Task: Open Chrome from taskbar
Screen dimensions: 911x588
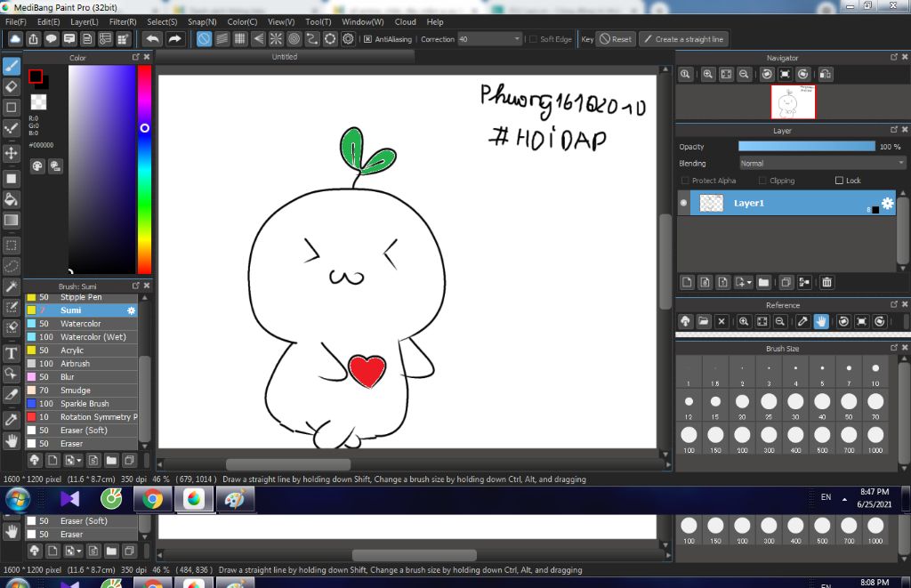Action: (152, 499)
